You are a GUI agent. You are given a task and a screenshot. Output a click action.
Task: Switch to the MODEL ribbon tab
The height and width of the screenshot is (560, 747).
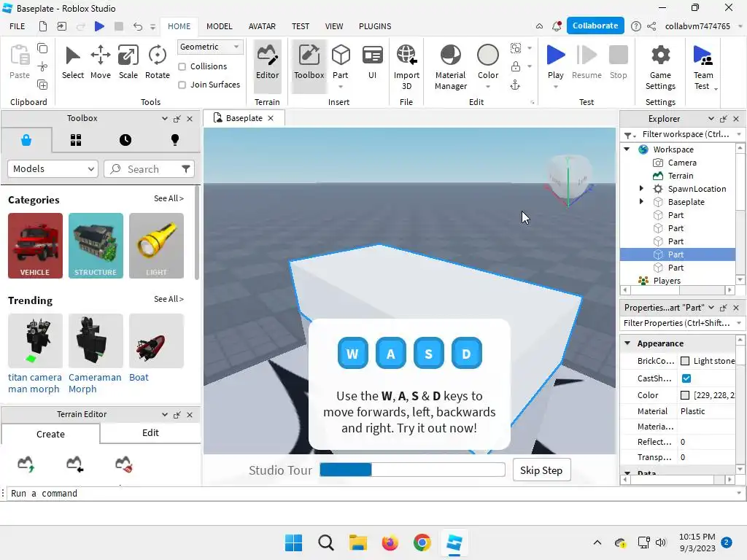tap(219, 26)
